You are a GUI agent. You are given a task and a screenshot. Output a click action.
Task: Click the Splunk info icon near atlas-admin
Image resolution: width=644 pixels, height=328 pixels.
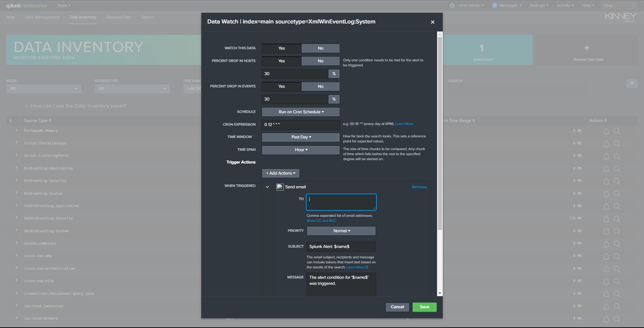click(x=452, y=5)
